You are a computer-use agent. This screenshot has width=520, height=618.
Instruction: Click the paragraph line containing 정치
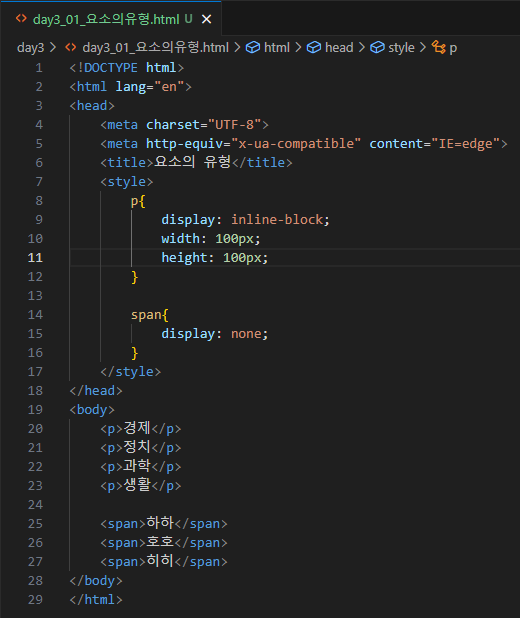(141, 447)
